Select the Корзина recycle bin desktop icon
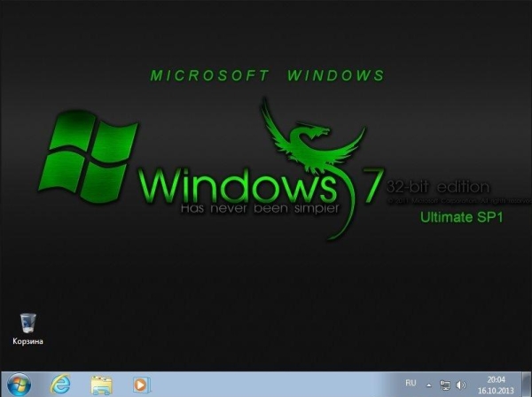Viewport: 532px width, 397px height. click(x=27, y=323)
